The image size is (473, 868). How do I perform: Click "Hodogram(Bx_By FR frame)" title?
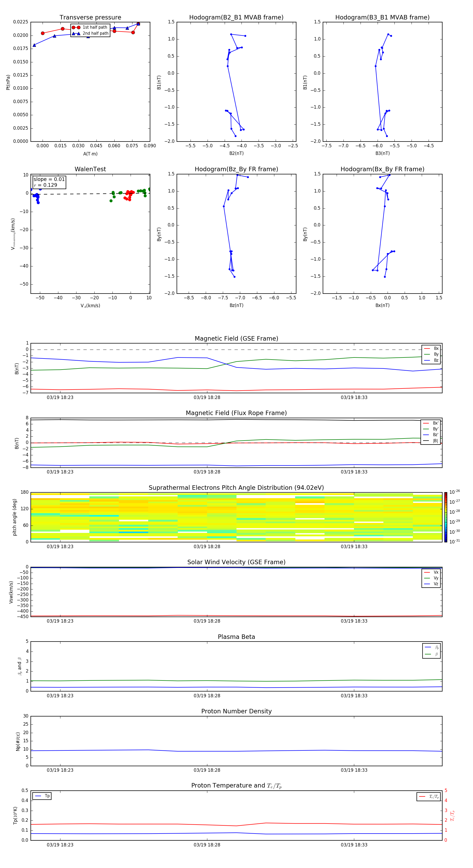pyautogui.click(x=382, y=169)
